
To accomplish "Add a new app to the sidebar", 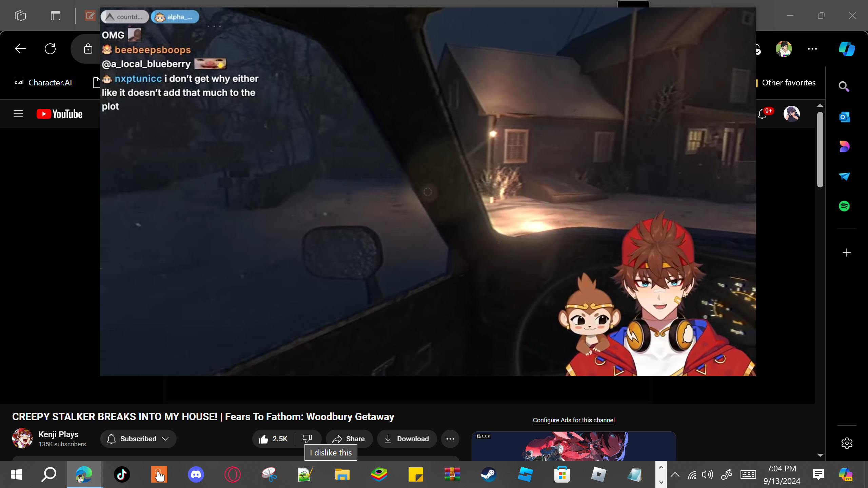I will tap(847, 253).
